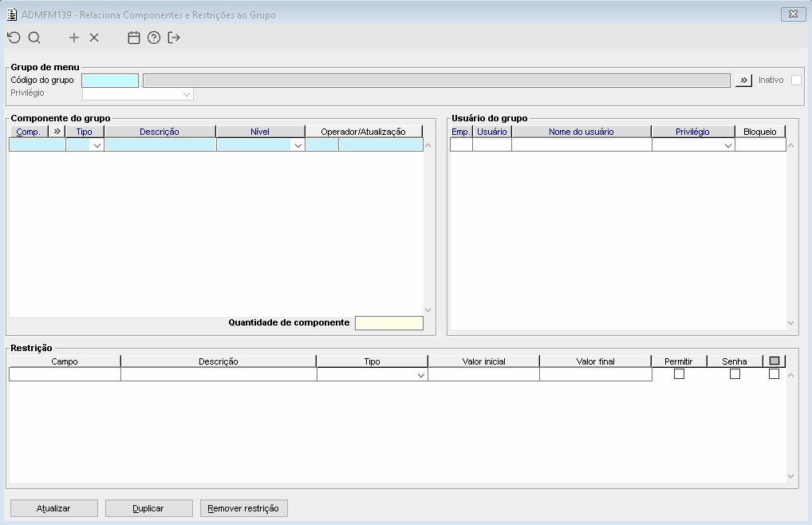This screenshot has height=525, width=812.
Task: Click the Quantidade de componente field
Action: point(389,323)
